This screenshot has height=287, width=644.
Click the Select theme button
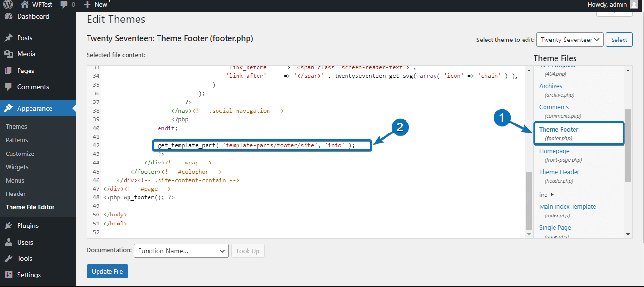tap(619, 40)
